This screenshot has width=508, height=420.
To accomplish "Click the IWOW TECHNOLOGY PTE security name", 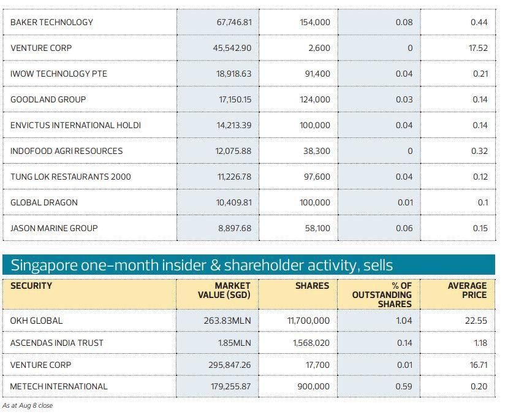I will 58,74.
